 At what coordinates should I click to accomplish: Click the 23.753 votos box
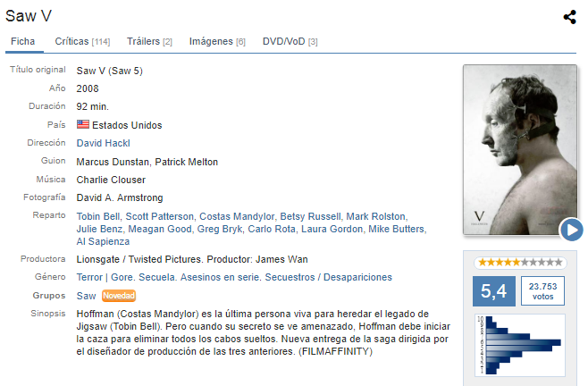[x=542, y=291]
